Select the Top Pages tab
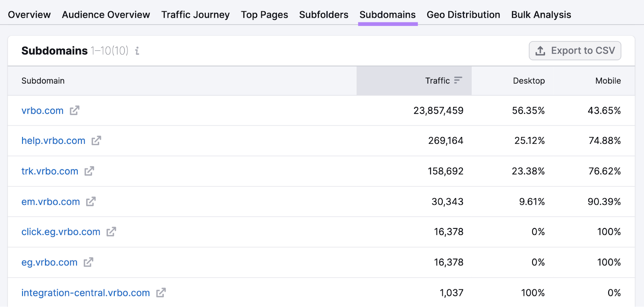 264,15
